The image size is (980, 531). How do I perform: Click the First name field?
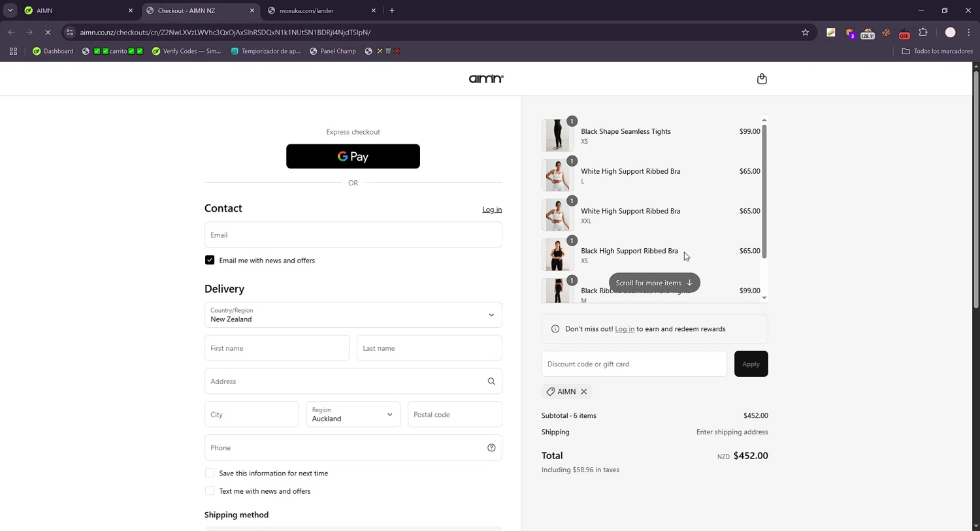point(277,348)
